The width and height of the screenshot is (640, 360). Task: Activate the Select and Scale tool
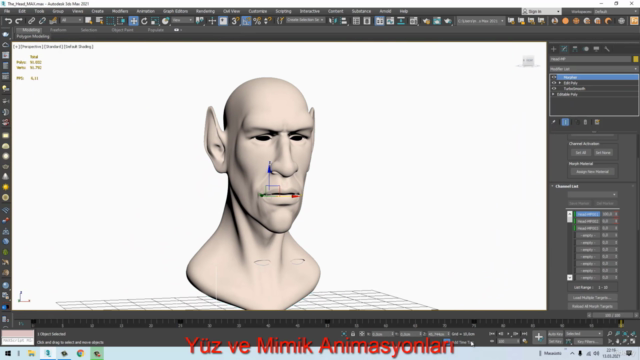point(155,21)
